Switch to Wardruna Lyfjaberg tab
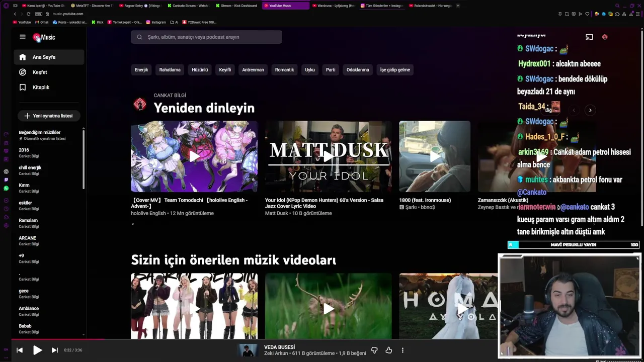This screenshot has width=644, height=362. coord(333,6)
